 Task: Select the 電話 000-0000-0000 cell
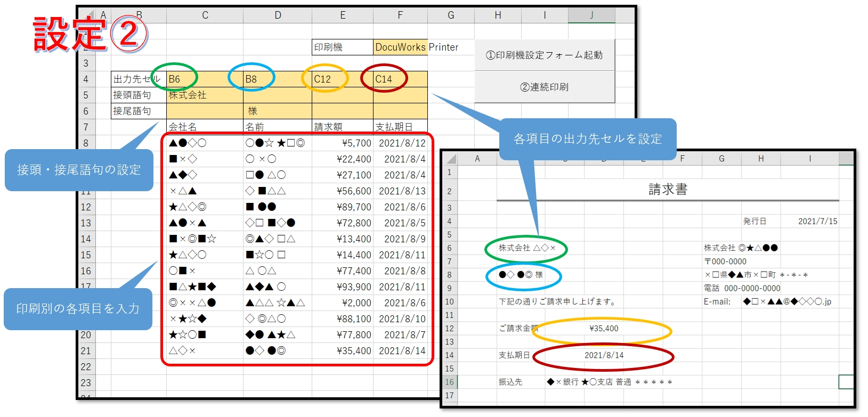click(x=742, y=288)
